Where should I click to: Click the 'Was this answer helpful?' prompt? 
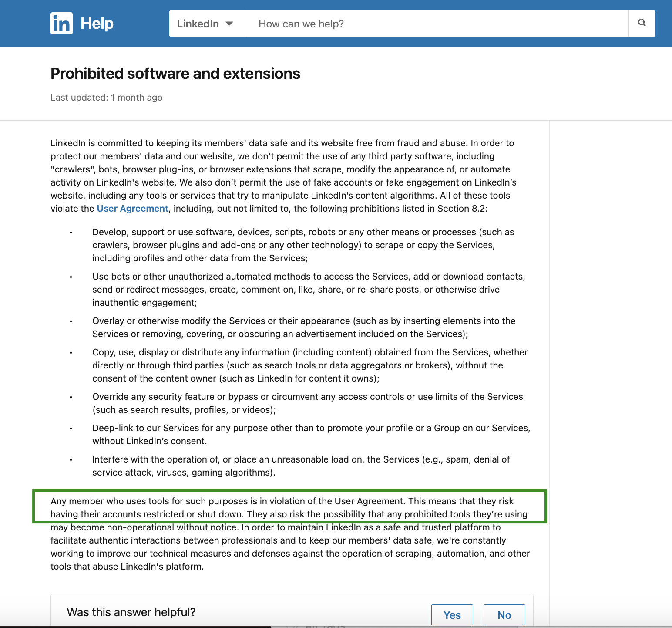point(131,612)
